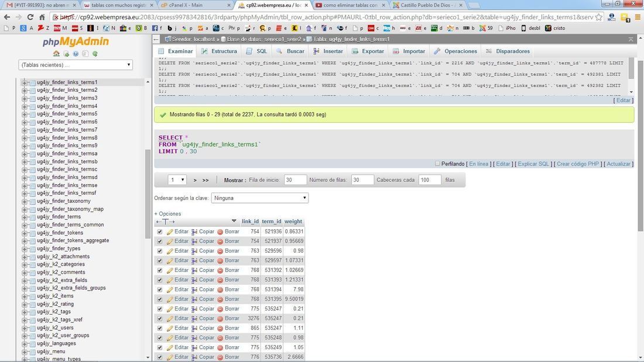Go to the browser home page icon
The height and width of the screenshot is (362, 644).
tap(42, 17)
